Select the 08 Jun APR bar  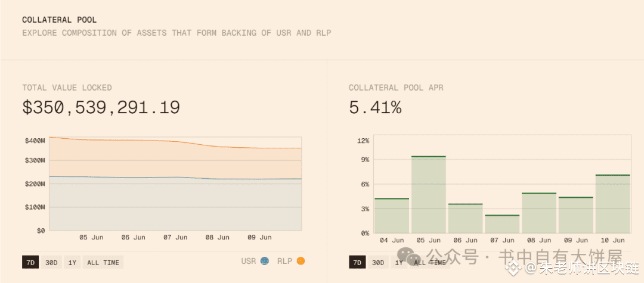pyautogui.click(x=539, y=213)
